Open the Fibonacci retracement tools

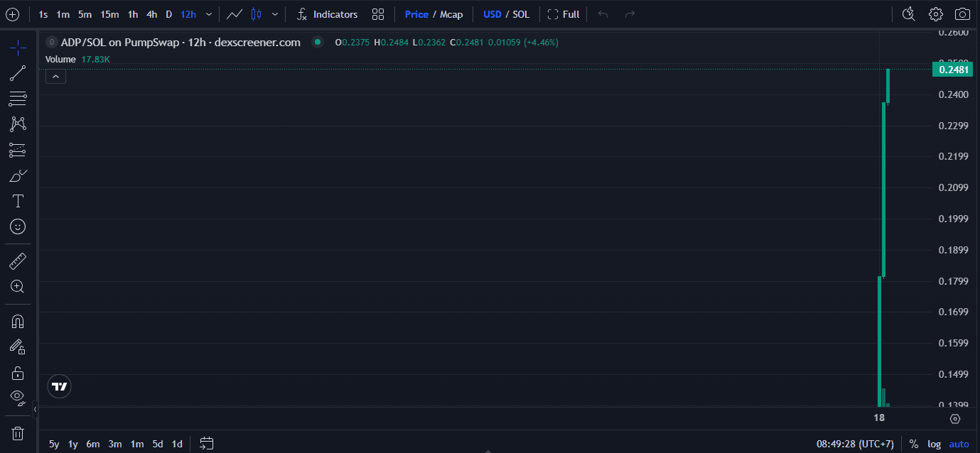[18, 99]
